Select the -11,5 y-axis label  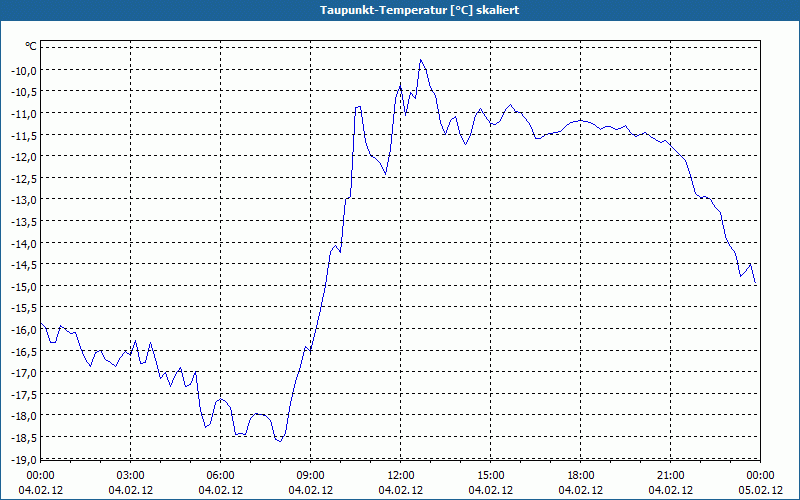23,135
